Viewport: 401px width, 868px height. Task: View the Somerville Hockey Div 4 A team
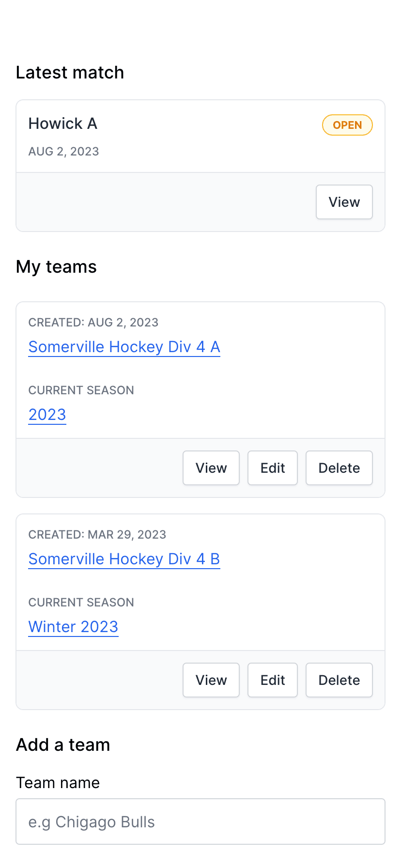coord(211,468)
